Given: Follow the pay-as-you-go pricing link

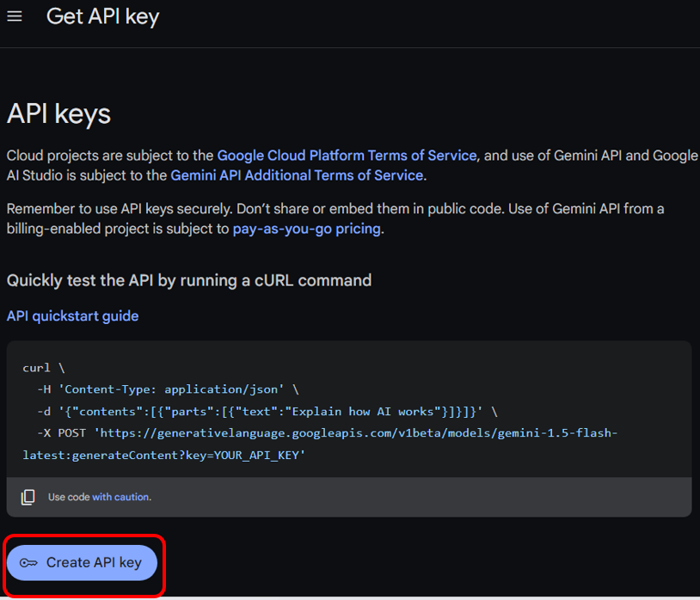Looking at the screenshot, I should point(307,229).
